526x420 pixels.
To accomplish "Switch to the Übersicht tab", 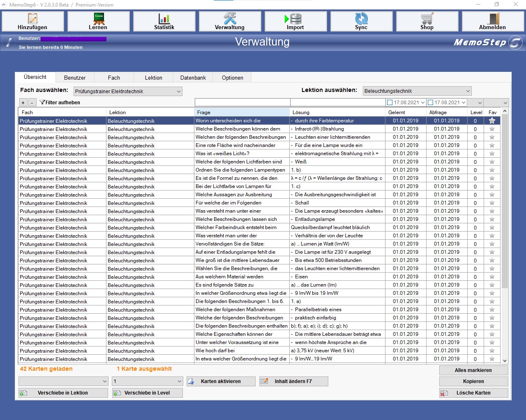I will pyautogui.click(x=35, y=77).
